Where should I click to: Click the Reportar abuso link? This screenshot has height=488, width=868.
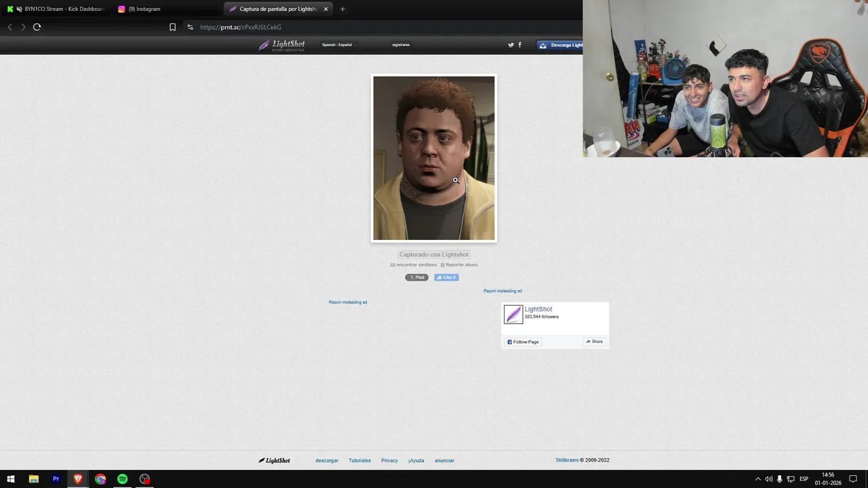(459, 265)
